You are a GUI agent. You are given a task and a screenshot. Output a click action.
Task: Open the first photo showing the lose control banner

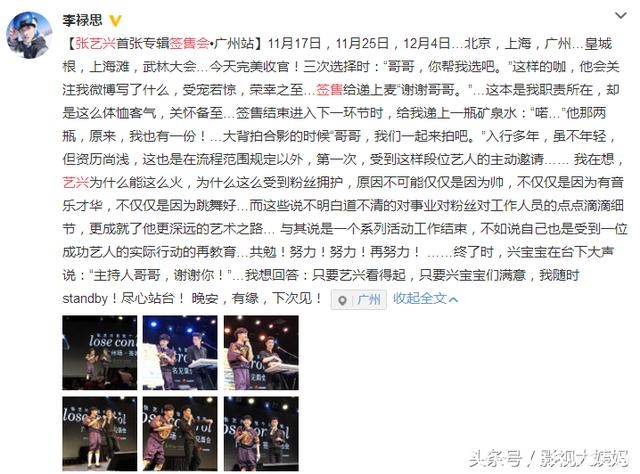pyautogui.click(x=100, y=353)
